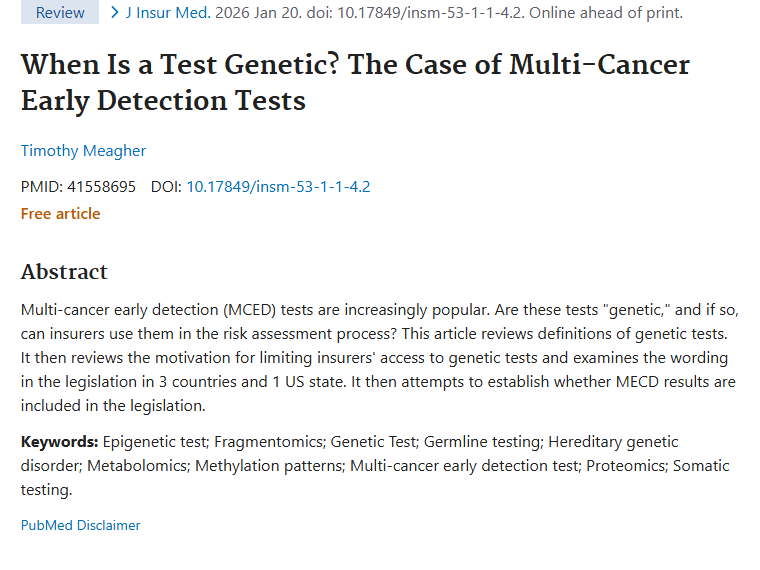Click the Review publication type badge

(x=60, y=13)
